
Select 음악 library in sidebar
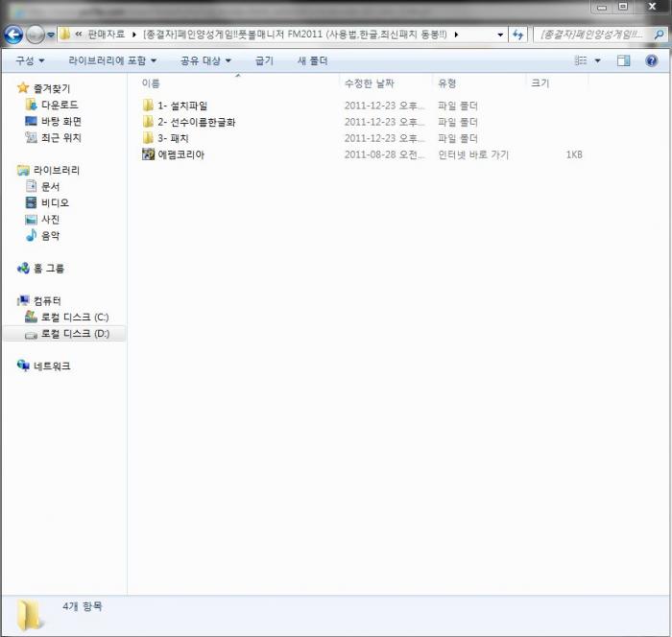pyautogui.click(x=50, y=235)
